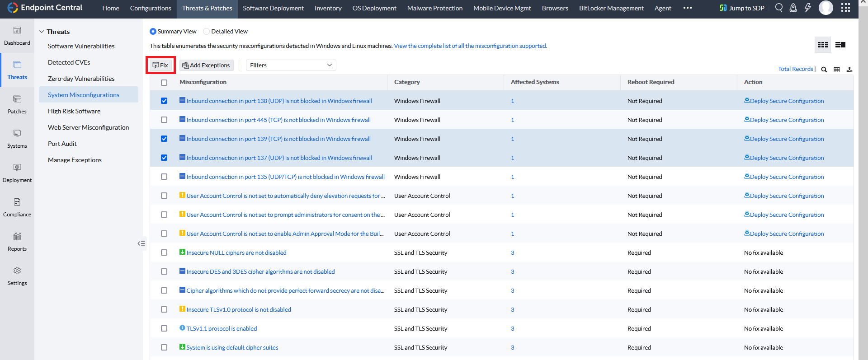Open complete list of supported misconfigurations link
868x360 pixels.
[470, 46]
